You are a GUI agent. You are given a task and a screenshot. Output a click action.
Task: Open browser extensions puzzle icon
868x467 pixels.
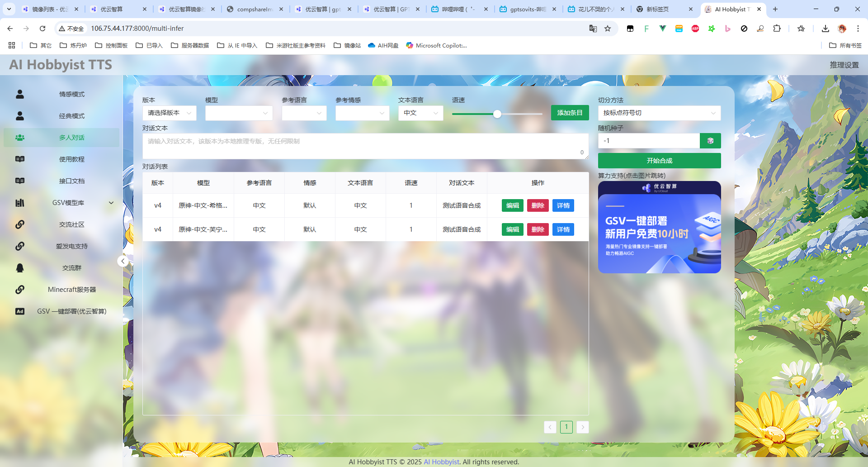point(777,29)
